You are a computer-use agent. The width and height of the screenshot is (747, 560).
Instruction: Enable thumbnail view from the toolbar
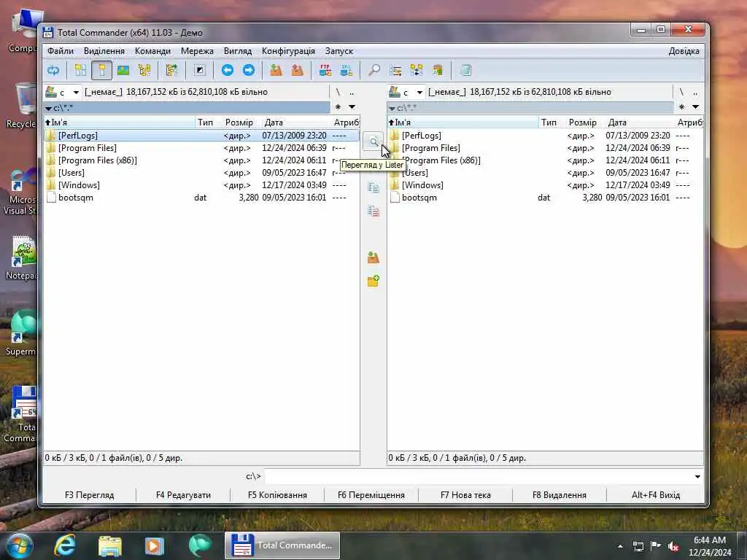click(x=123, y=71)
